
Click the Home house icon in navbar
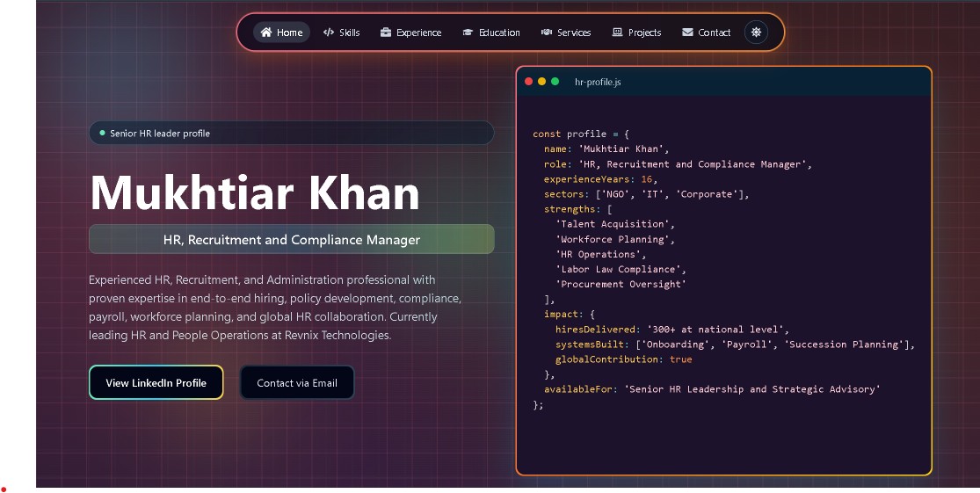(x=266, y=32)
